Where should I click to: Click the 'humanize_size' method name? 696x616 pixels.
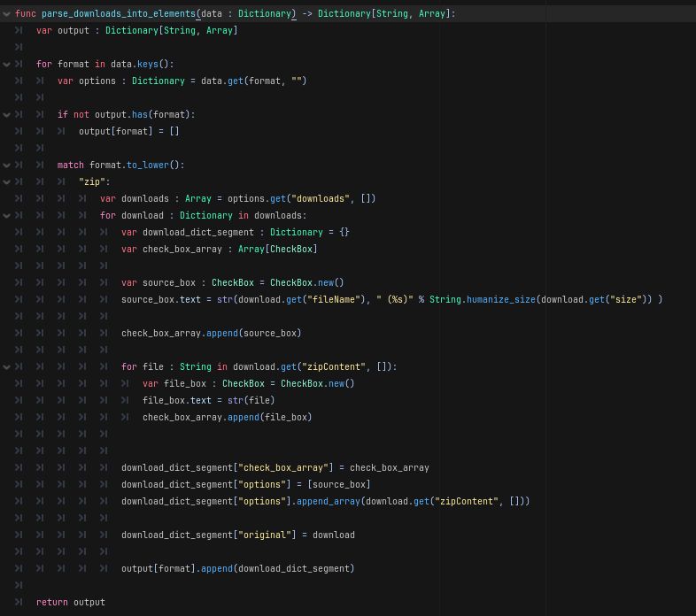click(501, 299)
